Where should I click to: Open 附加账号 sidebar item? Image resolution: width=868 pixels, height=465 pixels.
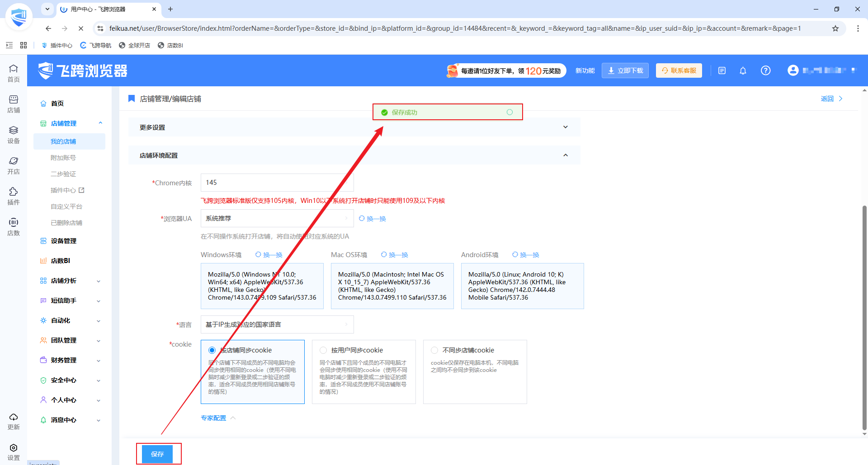(63, 158)
